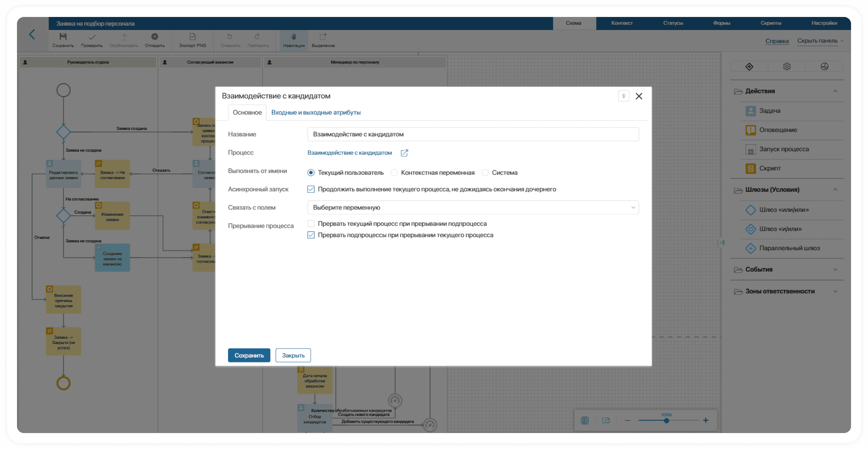
Task: Click the Export PNG toolbar icon
Action: tap(192, 37)
